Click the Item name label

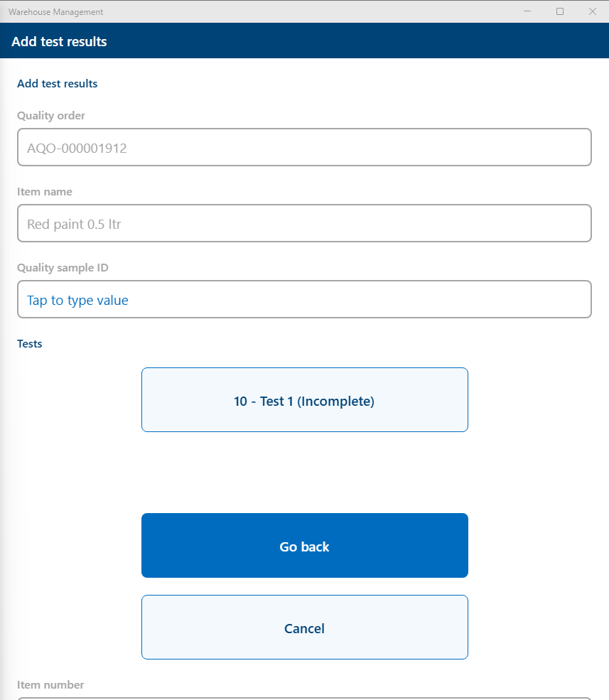45,192
